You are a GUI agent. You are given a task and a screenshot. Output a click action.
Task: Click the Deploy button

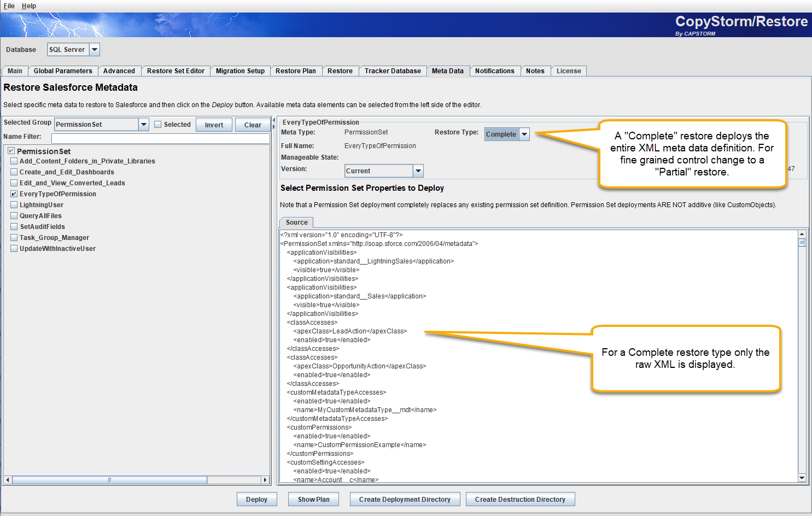point(257,500)
